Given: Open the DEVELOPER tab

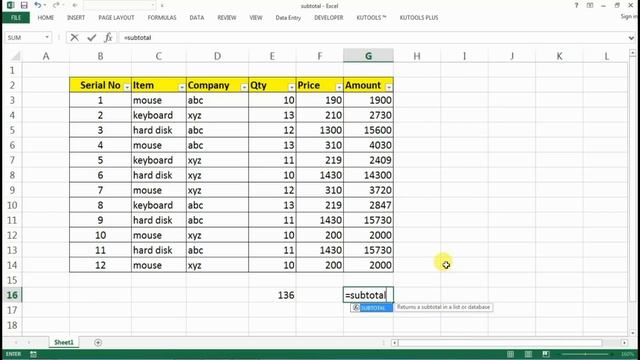Looking at the screenshot, I should pos(329,18).
